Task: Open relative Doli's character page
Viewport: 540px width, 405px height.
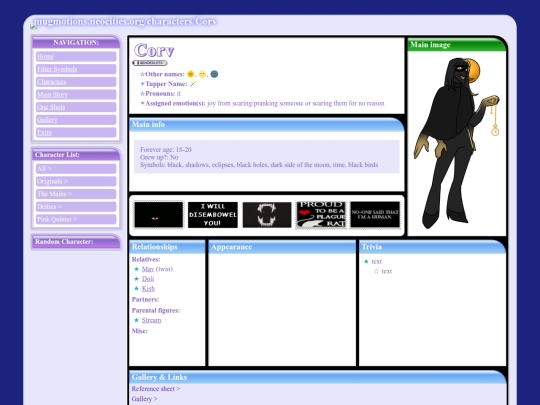Action: coord(148,279)
